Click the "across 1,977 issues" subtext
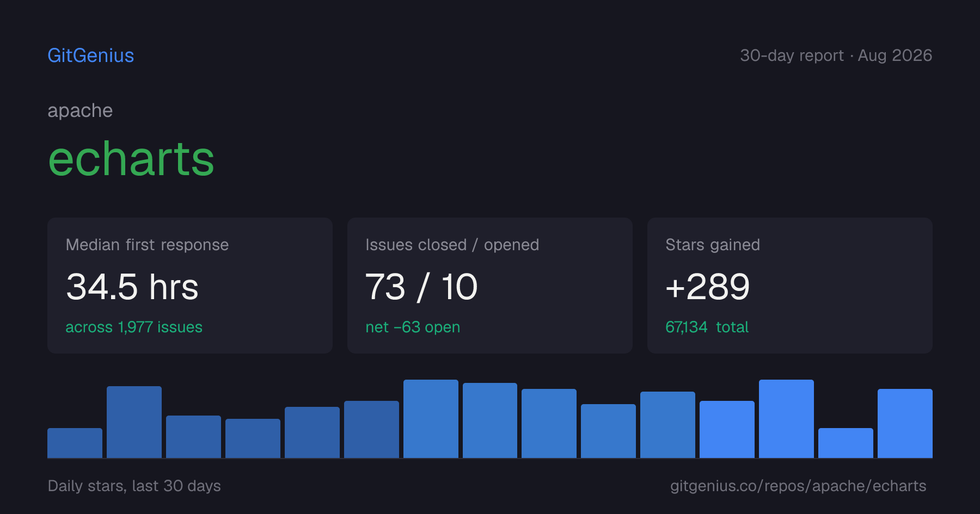 [x=134, y=327]
